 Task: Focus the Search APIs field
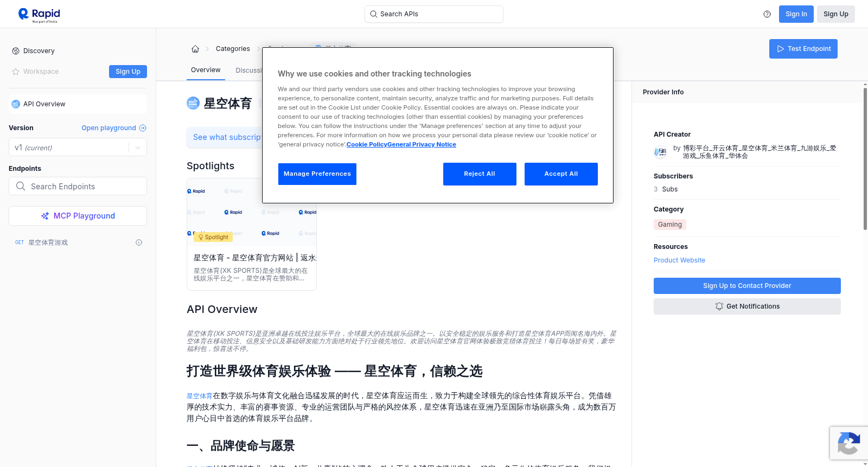click(434, 14)
